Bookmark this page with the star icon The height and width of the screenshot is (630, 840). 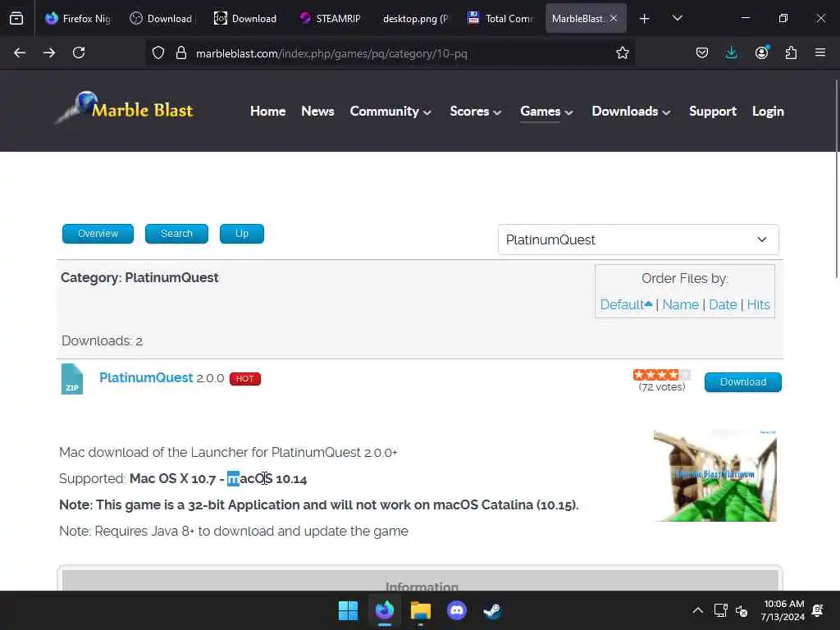(x=622, y=52)
